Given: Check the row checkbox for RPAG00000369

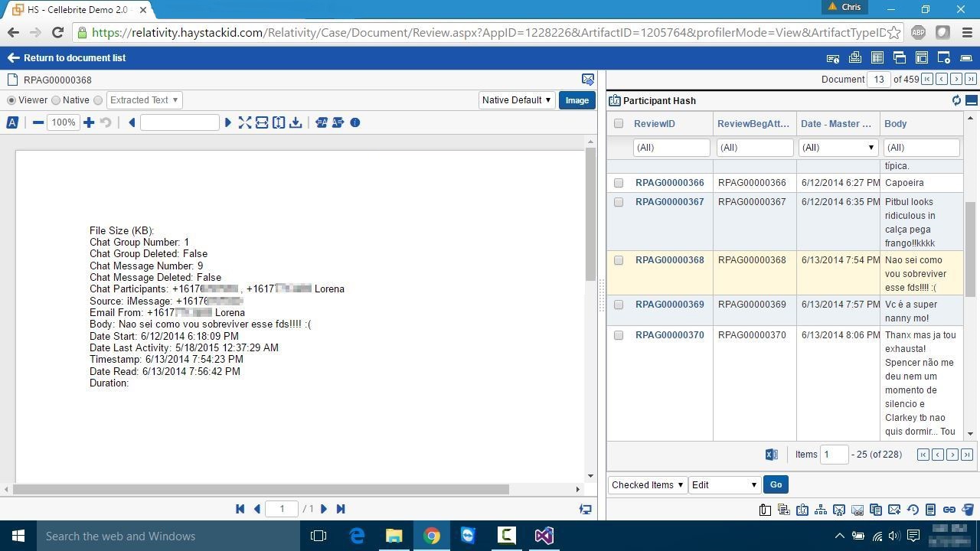Looking at the screenshot, I should pyautogui.click(x=619, y=304).
